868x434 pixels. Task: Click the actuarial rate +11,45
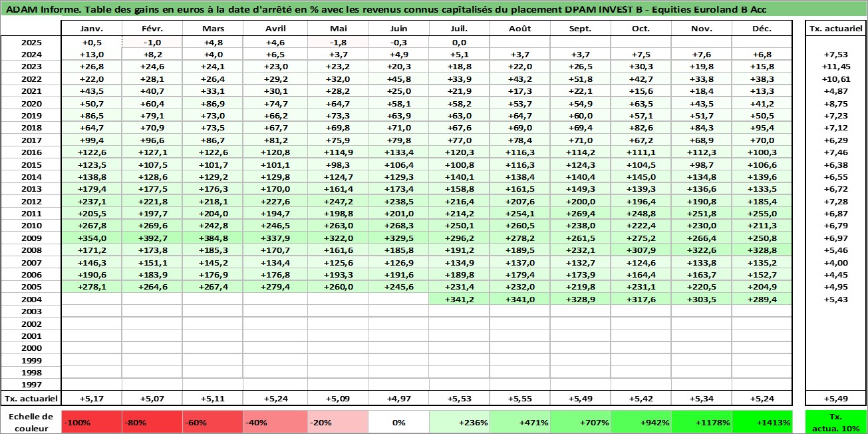836,67
